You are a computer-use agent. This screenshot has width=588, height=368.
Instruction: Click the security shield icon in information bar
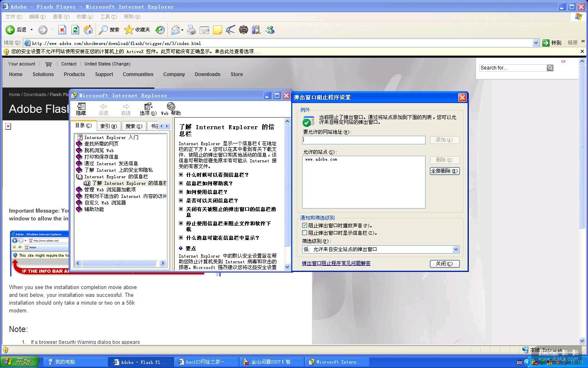6,52
